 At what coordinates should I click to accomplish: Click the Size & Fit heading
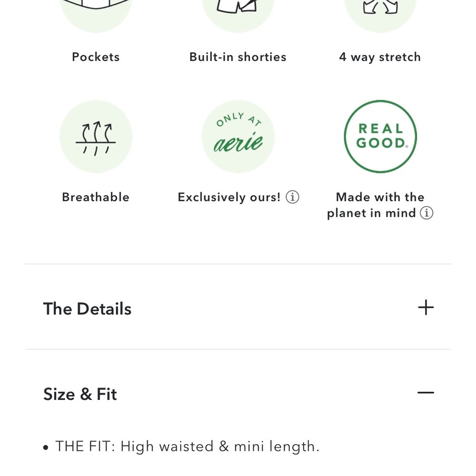pyautogui.click(x=80, y=394)
